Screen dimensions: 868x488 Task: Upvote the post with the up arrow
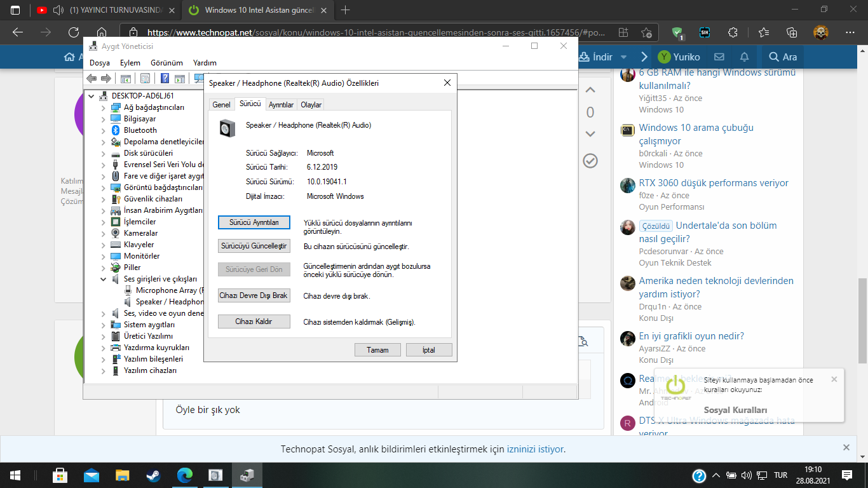coord(590,90)
